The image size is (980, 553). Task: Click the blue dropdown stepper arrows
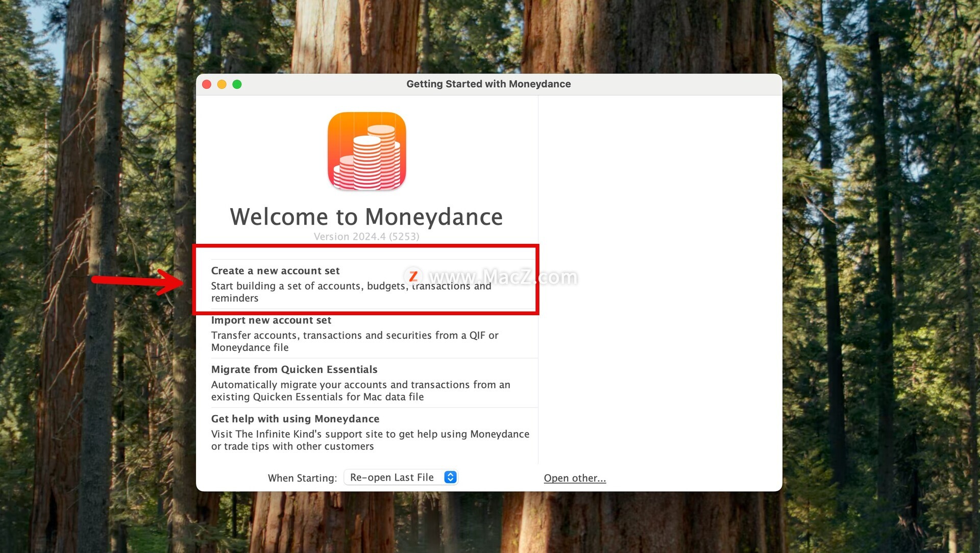(450, 477)
